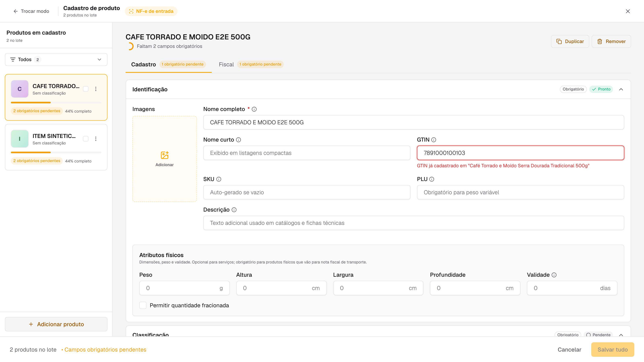Screen dimensions: 644x362
Task: Collapse the Classificação section chevron
Action: [x=621, y=335]
